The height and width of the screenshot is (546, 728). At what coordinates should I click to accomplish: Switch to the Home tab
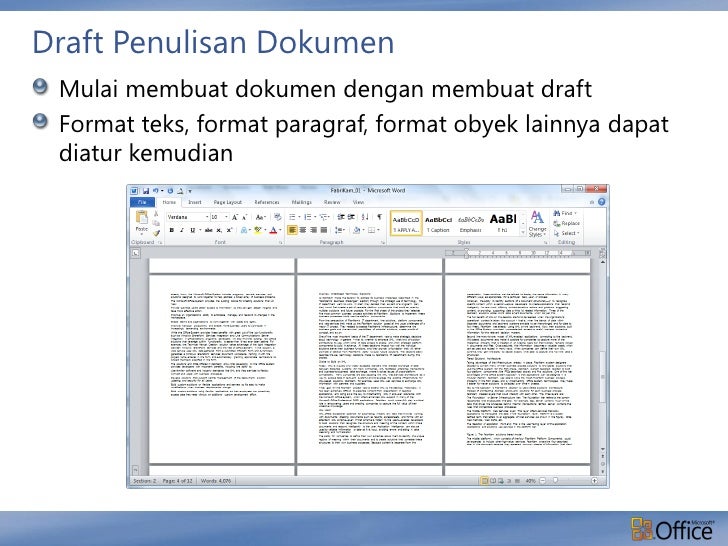169,202
